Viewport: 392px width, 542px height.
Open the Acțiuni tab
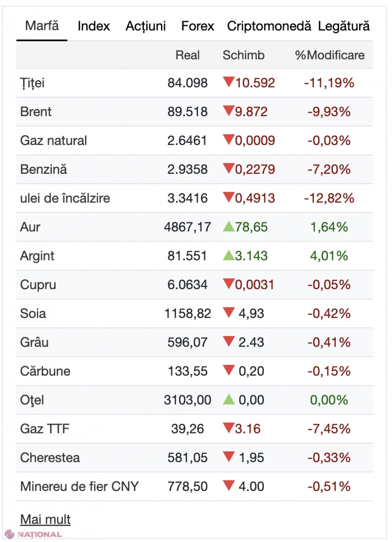pyautogui.click(x=146, y=26)
